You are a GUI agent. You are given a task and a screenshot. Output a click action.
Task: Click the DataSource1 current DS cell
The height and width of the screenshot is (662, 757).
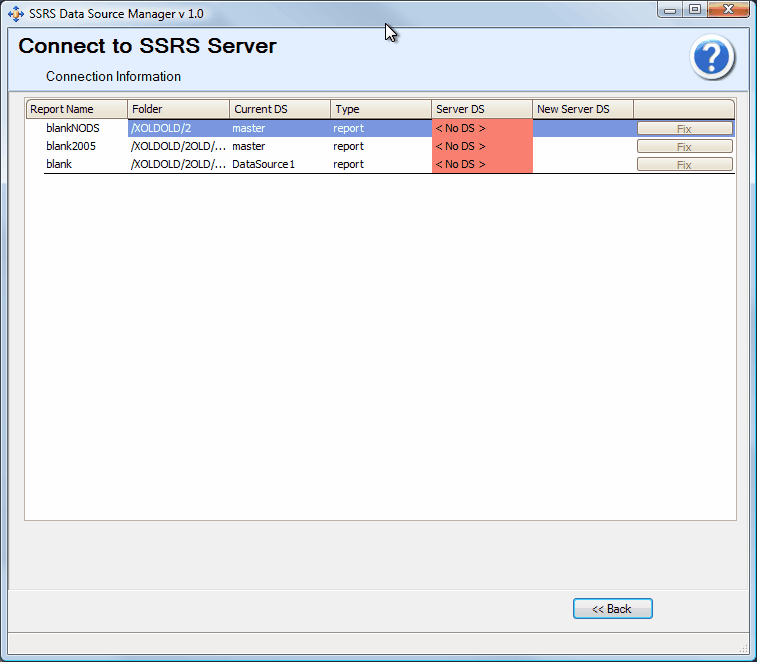click(280, 164)
